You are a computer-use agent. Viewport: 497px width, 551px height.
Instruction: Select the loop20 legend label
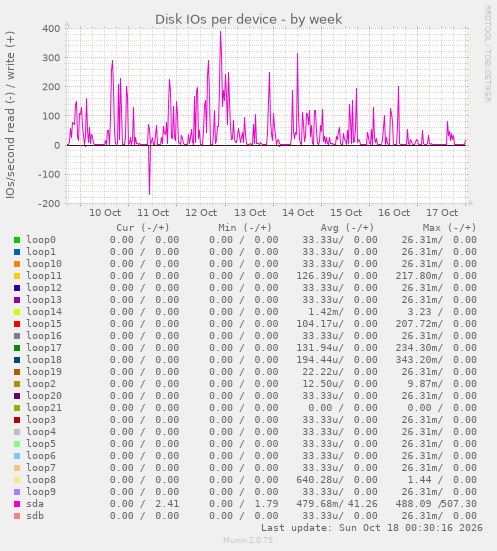[x=44, y=396]
